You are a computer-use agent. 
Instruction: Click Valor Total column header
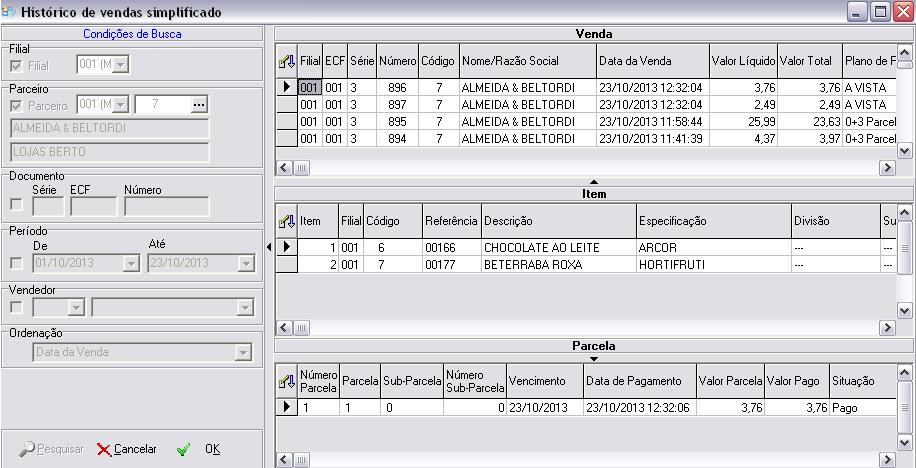[x=810, y=61]
